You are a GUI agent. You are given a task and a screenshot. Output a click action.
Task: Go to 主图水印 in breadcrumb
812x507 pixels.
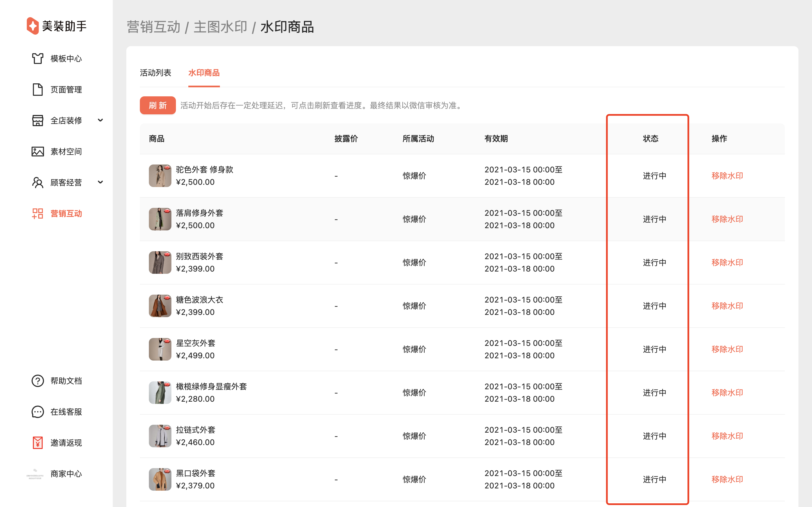click(220, 27)
